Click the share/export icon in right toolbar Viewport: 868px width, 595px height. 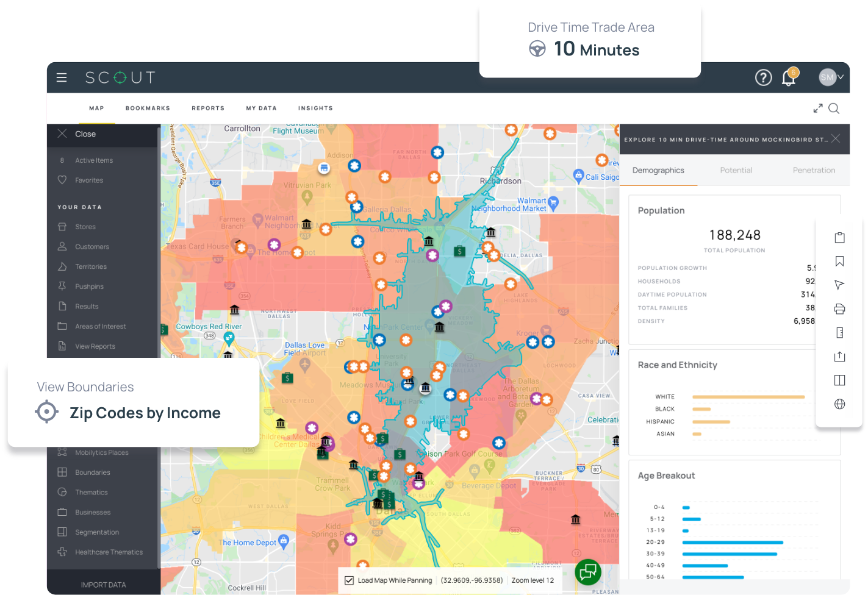pos(839,357)
